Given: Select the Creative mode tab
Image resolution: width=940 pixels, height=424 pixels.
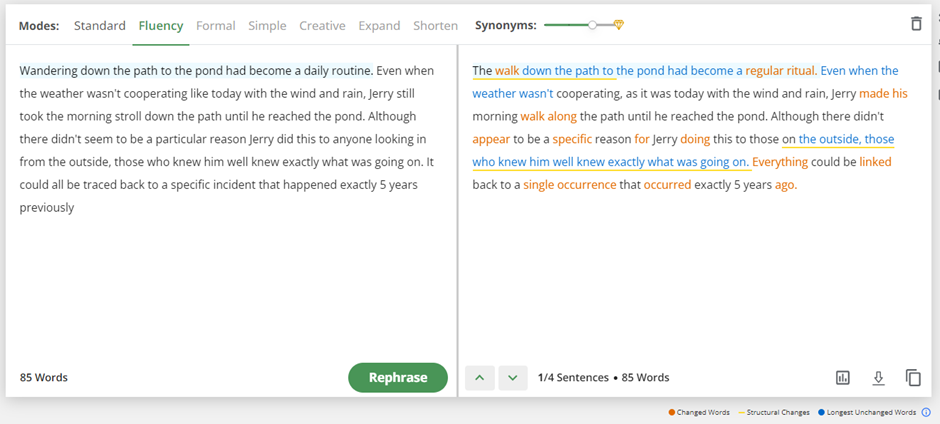Looking at the screenshot, I should [x=322, y=25].
